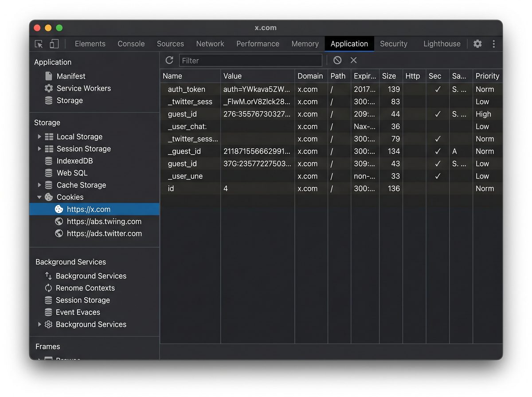This screenshot has width=532, height=397.
Task: Switch to the Security tab
Action: [394, 44]
